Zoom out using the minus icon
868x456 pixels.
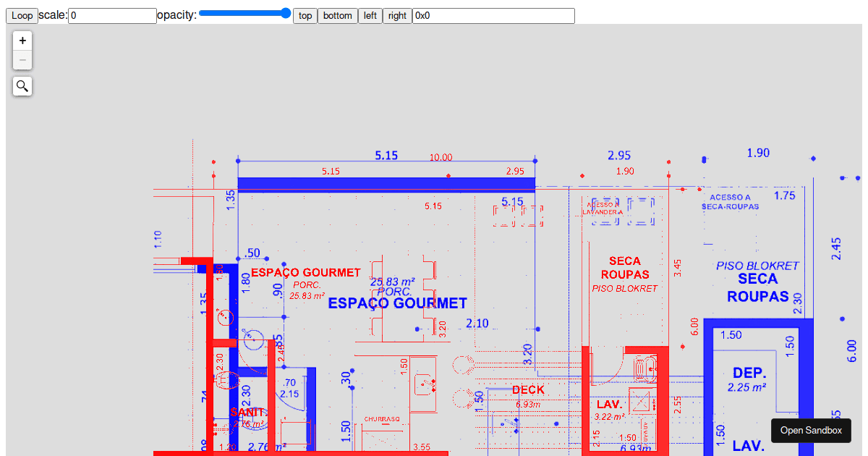pos(22,60)
